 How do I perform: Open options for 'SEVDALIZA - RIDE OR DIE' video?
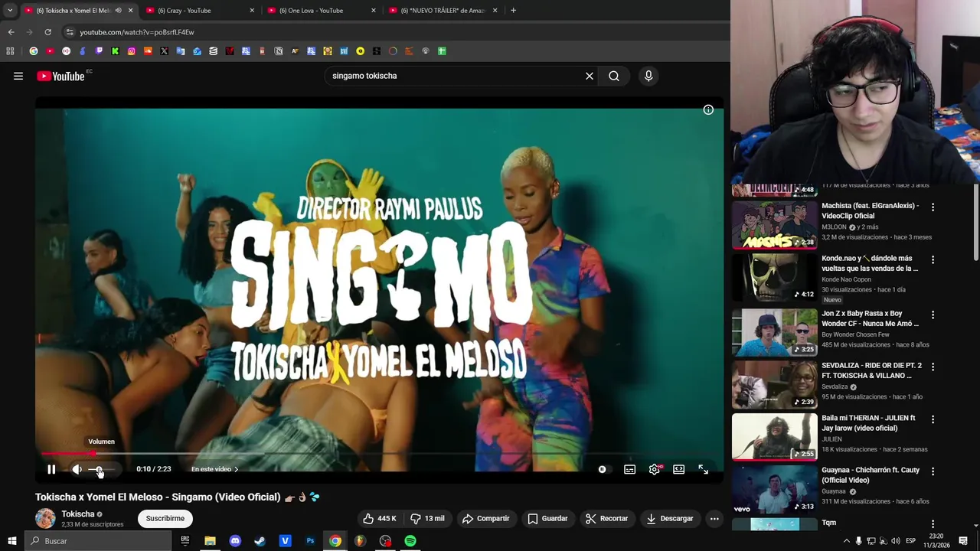pyautogui.click(x=933, y=367)
